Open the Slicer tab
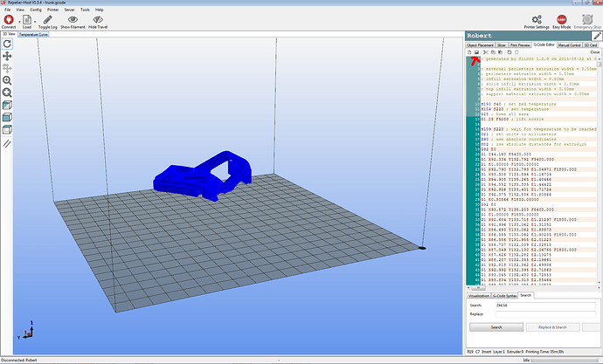The height and width of the screenshot is (364, 603). [x=502, y=45]
